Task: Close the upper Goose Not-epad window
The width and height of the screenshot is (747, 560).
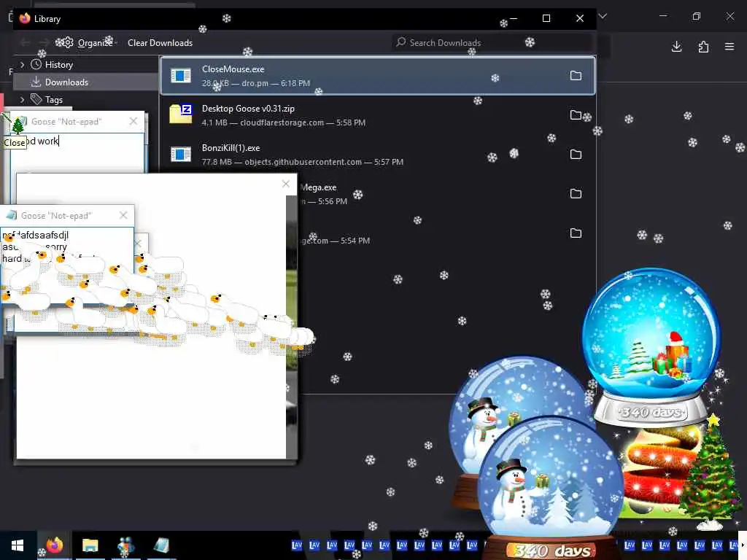Action: (x=133, y=121)
